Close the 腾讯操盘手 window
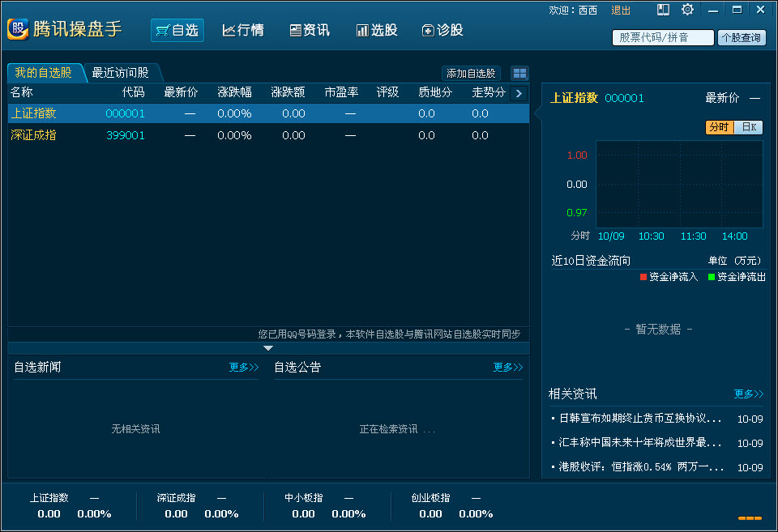Viewport: 778px width, 532px height. [760, 10]
